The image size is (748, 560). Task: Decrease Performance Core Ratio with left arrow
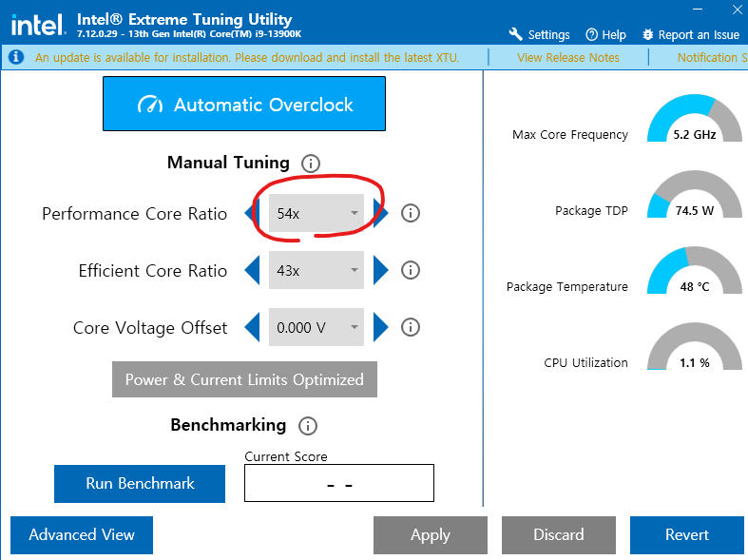[255, 214]
